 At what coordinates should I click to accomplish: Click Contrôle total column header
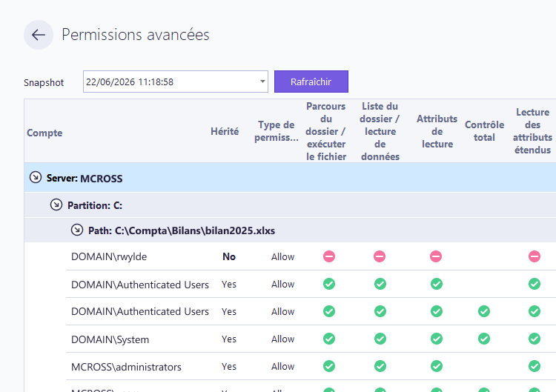(484, 131)
